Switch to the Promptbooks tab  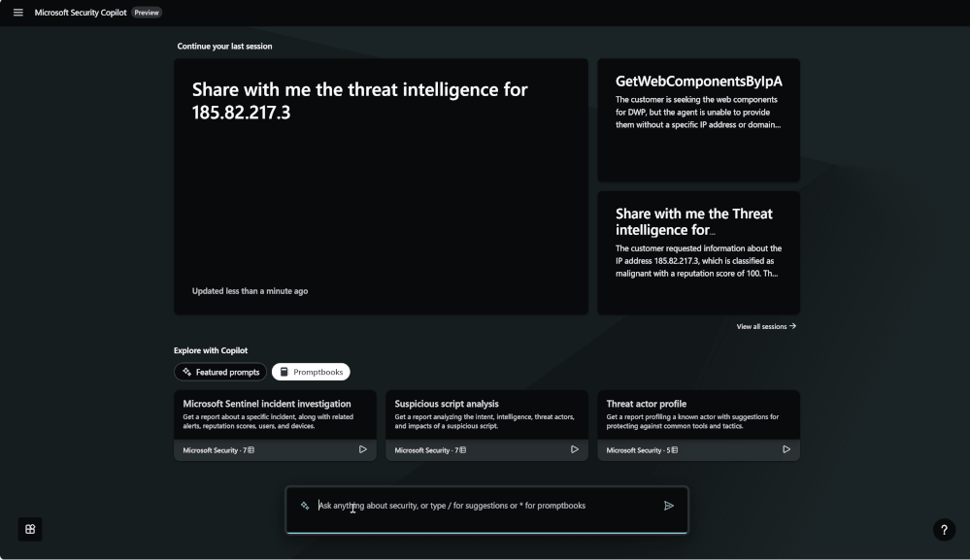[x=311, y=372]
